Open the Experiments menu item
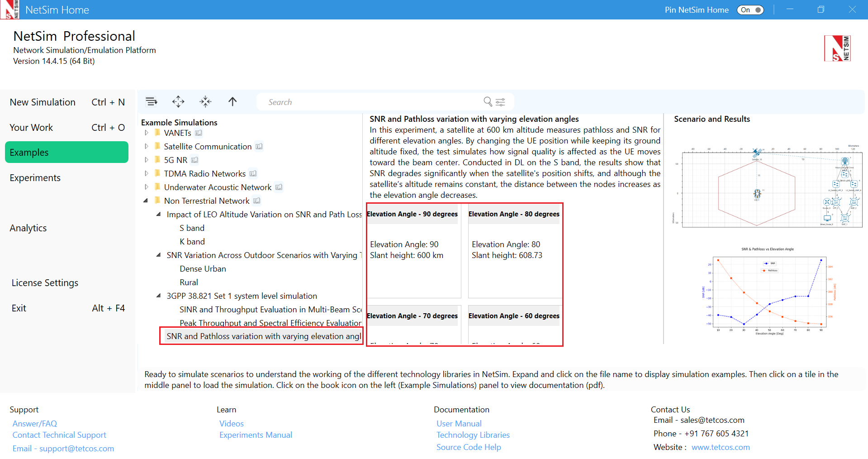 (35, 178)
